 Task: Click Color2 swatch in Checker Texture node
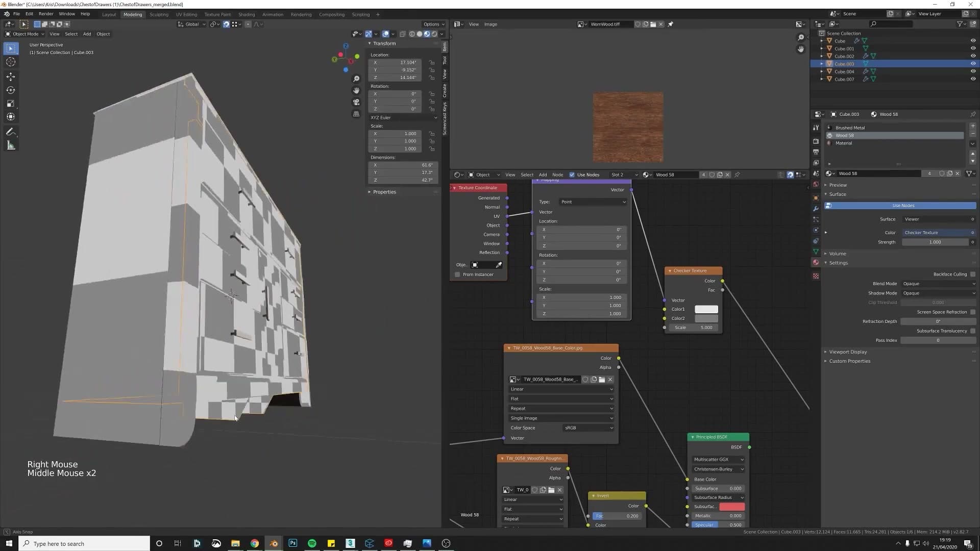[x=706, y=318]
